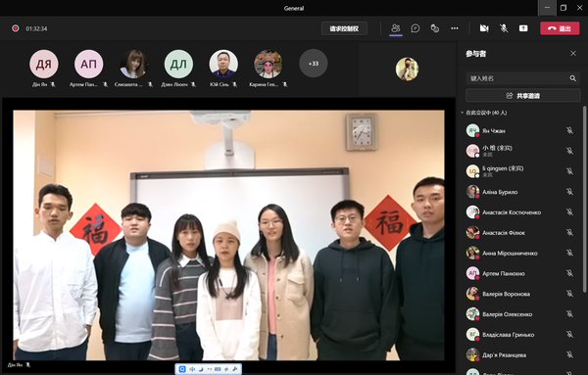The width and height of the screenshot is (588, 375).
Task: Click the red 退出 leave button
Action: (560, 28)
